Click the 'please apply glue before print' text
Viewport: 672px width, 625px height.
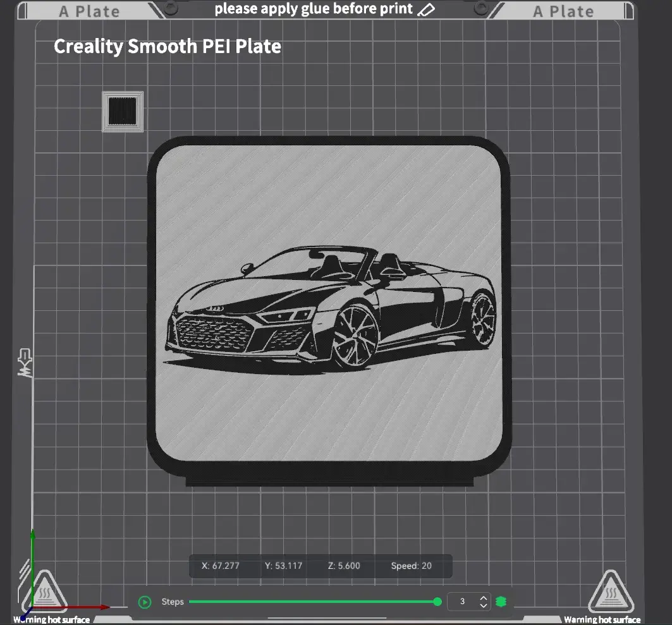click(314, 9)
